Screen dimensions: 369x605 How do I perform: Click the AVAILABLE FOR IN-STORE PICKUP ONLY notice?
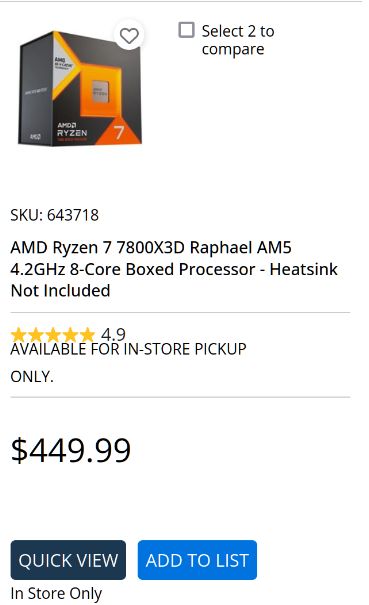pos(128,363)
